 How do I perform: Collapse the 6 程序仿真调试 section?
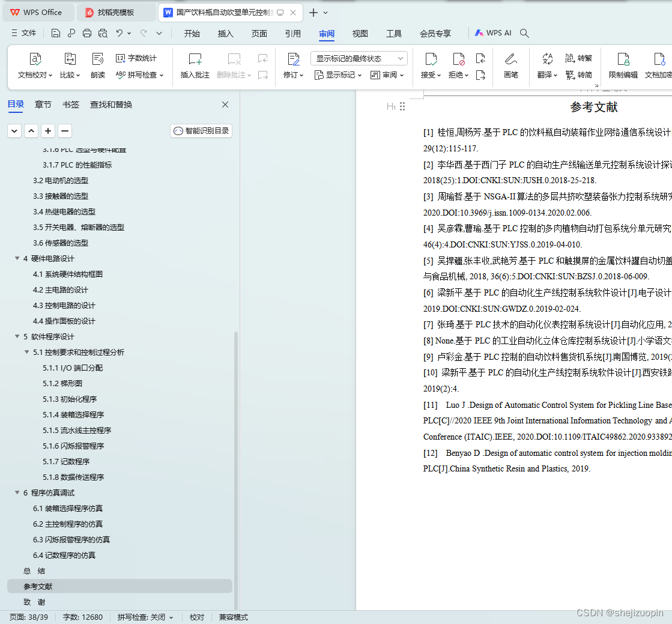click(x=17, y=492)
